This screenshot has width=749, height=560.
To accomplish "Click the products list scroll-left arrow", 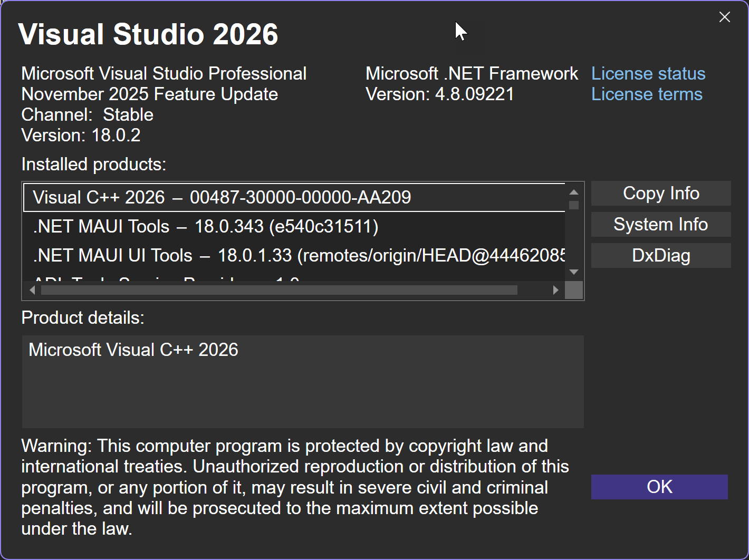I will (x=32, y=290).
